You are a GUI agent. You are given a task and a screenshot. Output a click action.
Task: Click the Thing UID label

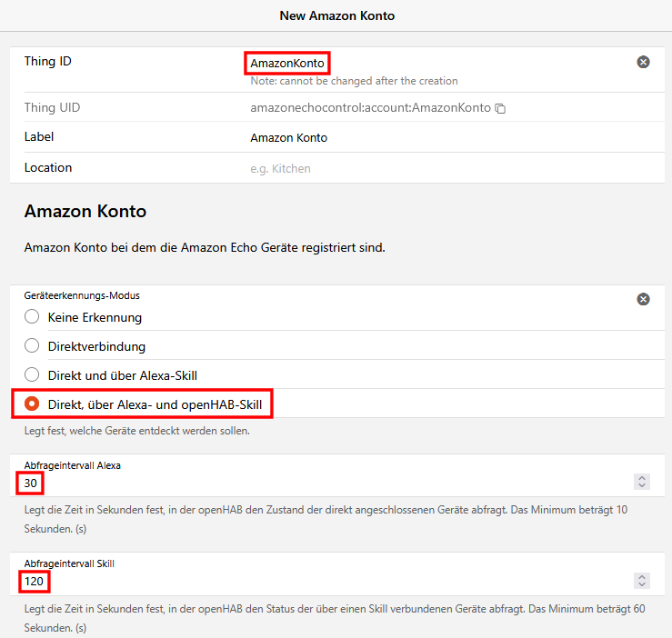pos(52,107)
